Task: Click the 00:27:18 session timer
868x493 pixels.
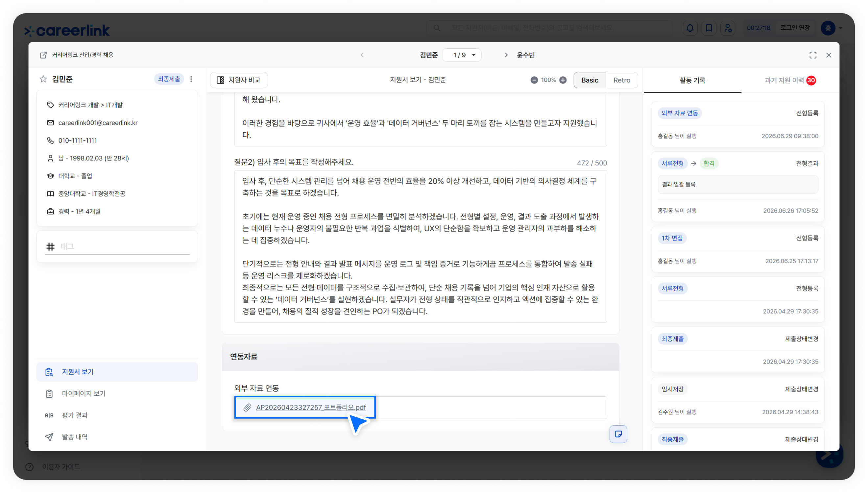Action: [x=758, y=28]
